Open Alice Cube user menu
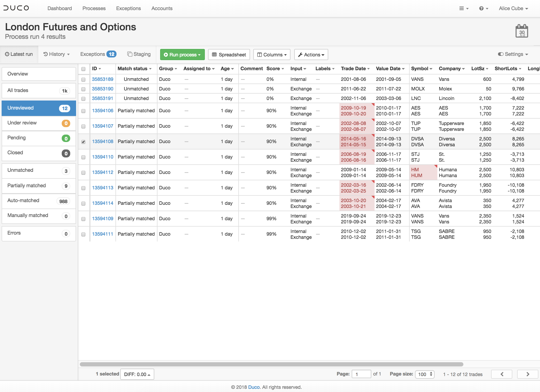Image resolution: width=540 pixels, height=392 pixels. [x=513, y=9]
